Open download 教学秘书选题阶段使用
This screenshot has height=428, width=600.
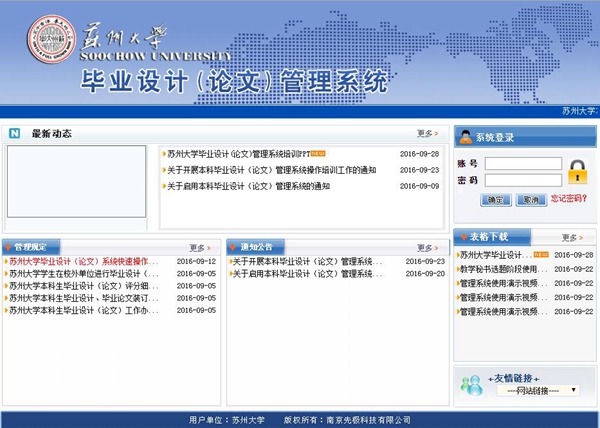click(504, 269)
